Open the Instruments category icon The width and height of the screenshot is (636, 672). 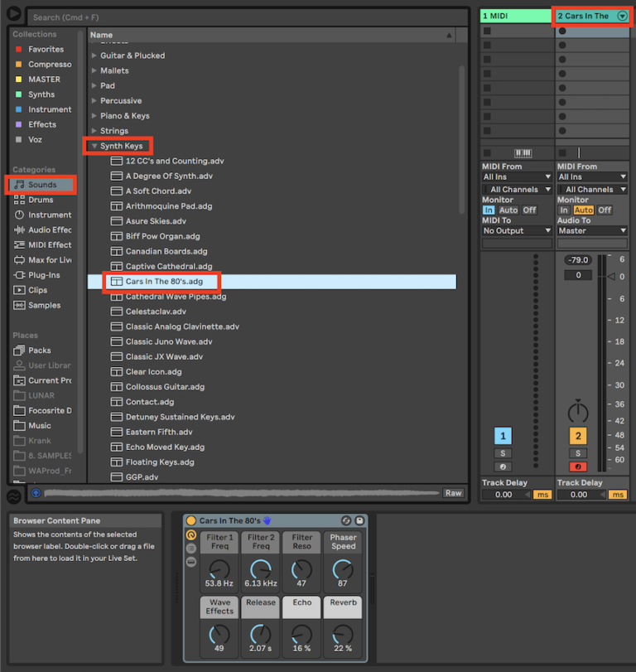click(19, 215)
